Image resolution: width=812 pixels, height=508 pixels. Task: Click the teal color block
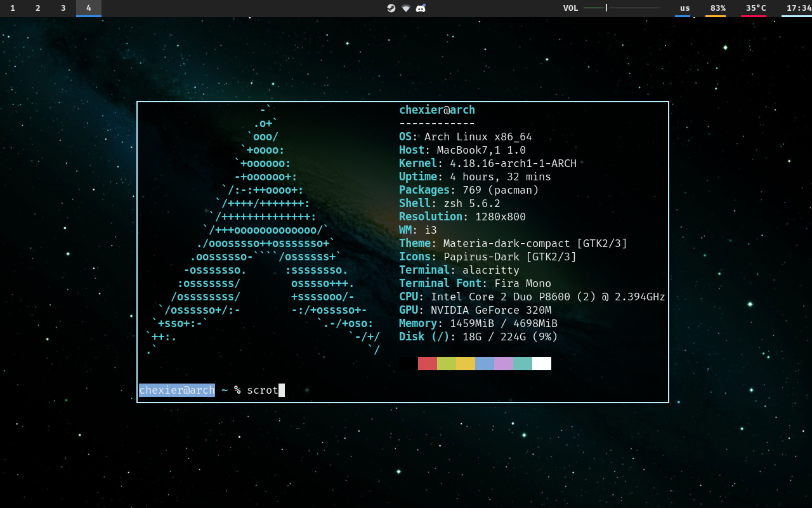point(523,363)
